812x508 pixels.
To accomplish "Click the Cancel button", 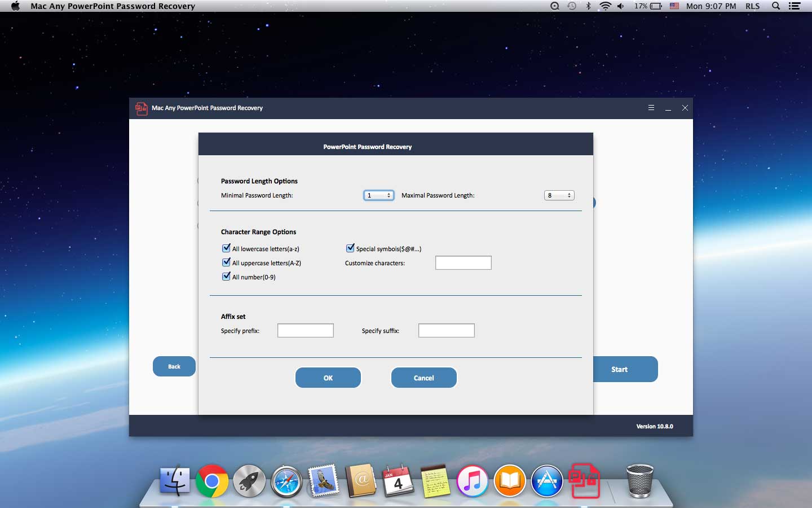I will [424, 378].
